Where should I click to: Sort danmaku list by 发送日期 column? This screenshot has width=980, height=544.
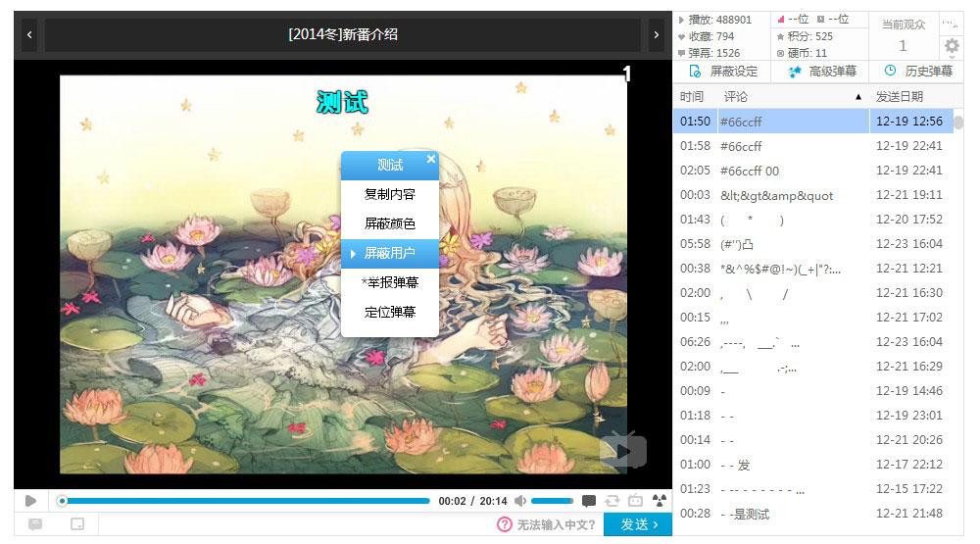coord(900,97)
